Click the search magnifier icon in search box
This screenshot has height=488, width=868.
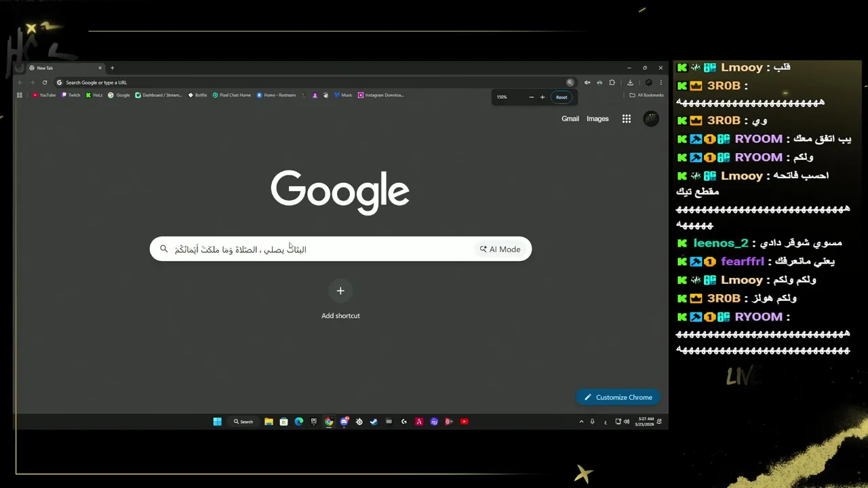(x=163, y=249)
